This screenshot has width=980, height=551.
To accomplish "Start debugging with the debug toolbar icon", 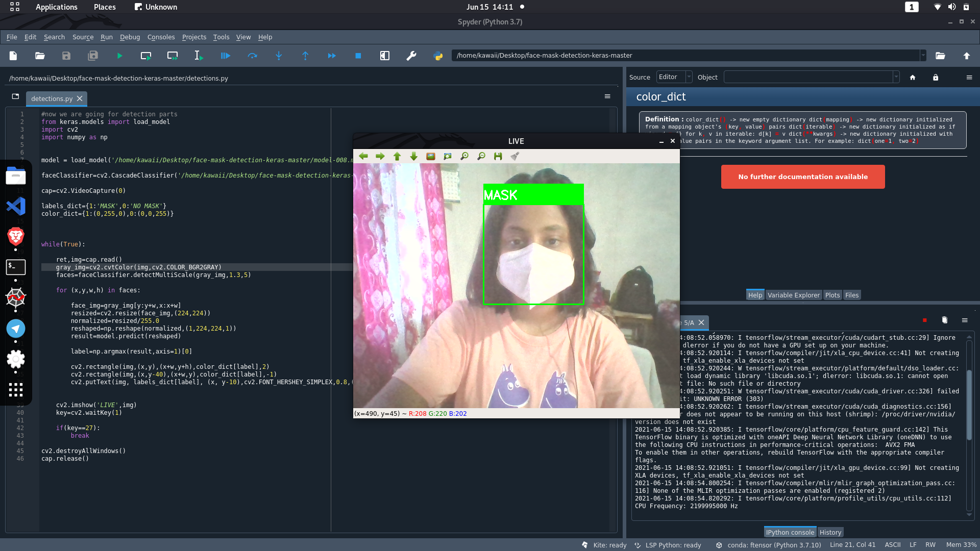I will coord(225,56).
